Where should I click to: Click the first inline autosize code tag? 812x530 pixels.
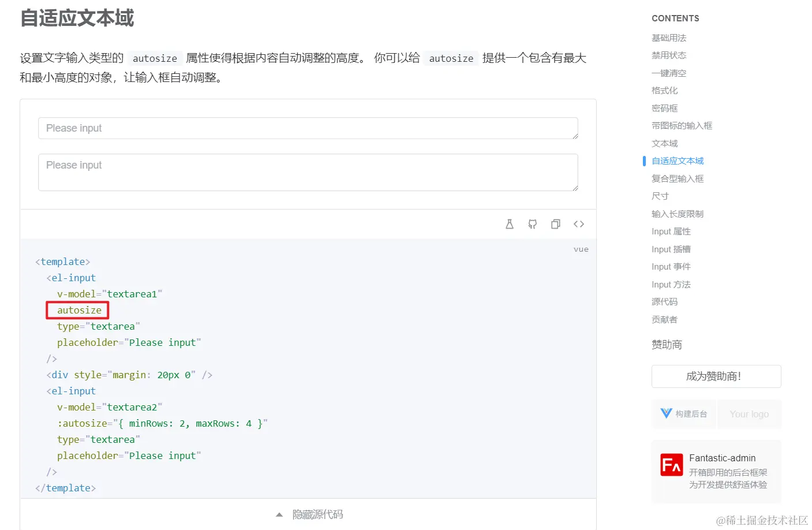click(x=155, y=58)
